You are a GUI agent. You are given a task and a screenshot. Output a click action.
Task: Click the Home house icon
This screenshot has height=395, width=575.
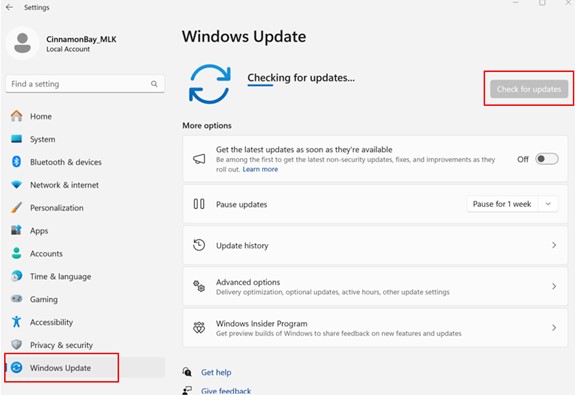click(x=17, y=116)
